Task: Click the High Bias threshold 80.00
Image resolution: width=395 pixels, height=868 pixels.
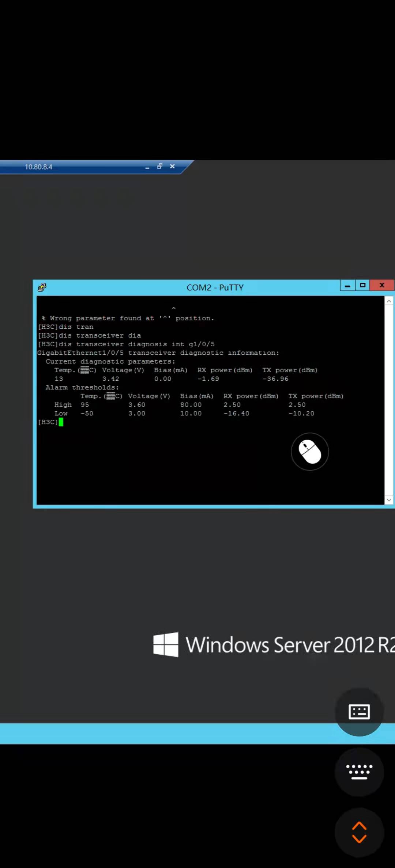Action: (191, 405)
